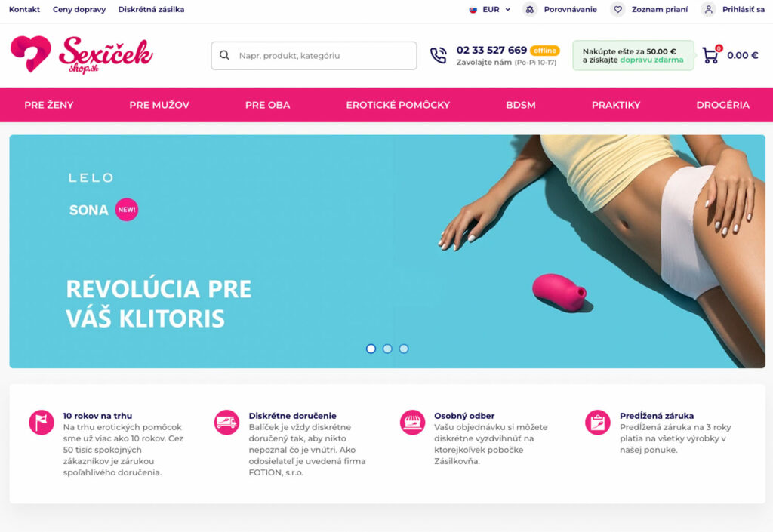773x532 pixels.
Task: Click the user account icon
Action: (x=708, y=9)
